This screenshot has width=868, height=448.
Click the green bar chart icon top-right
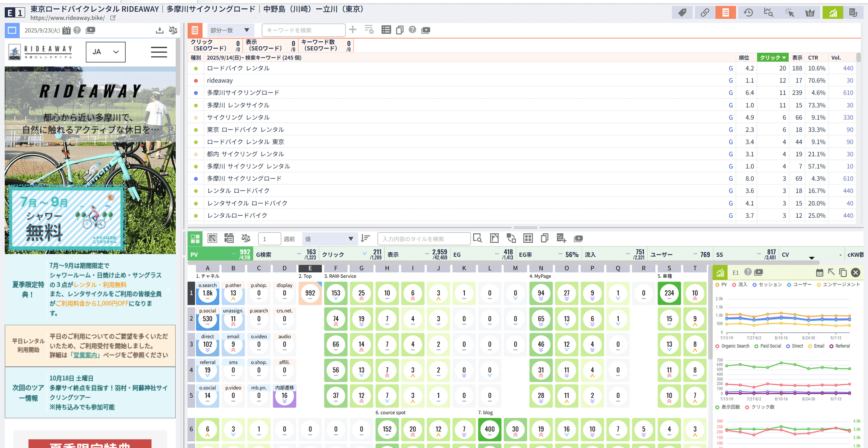tap(833, 13)
